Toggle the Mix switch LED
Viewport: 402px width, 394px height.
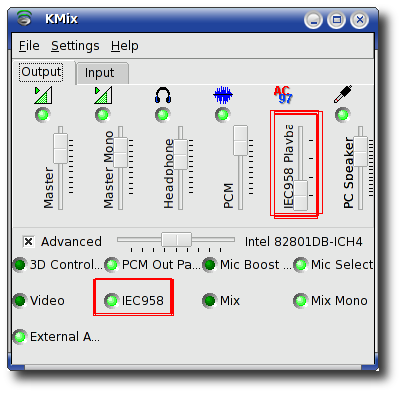[209, 301]
